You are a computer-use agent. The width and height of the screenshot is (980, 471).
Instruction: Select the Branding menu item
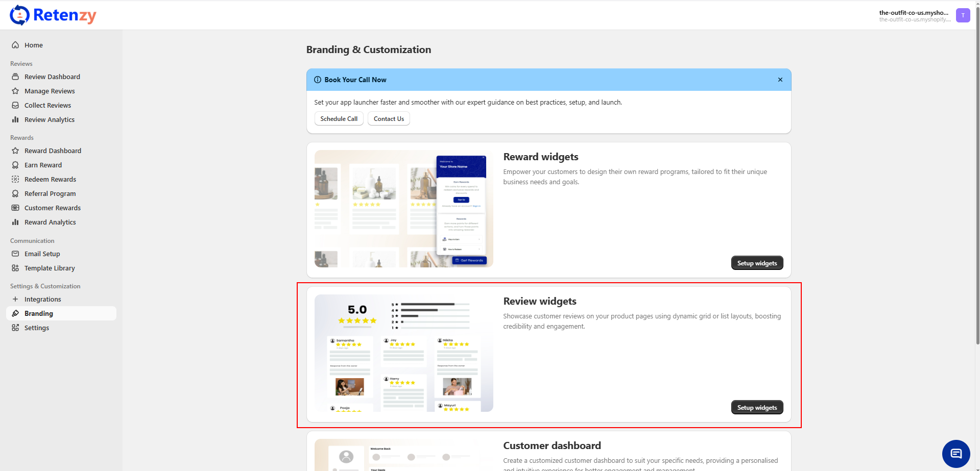pyautogui.click(x=61, y=313)
